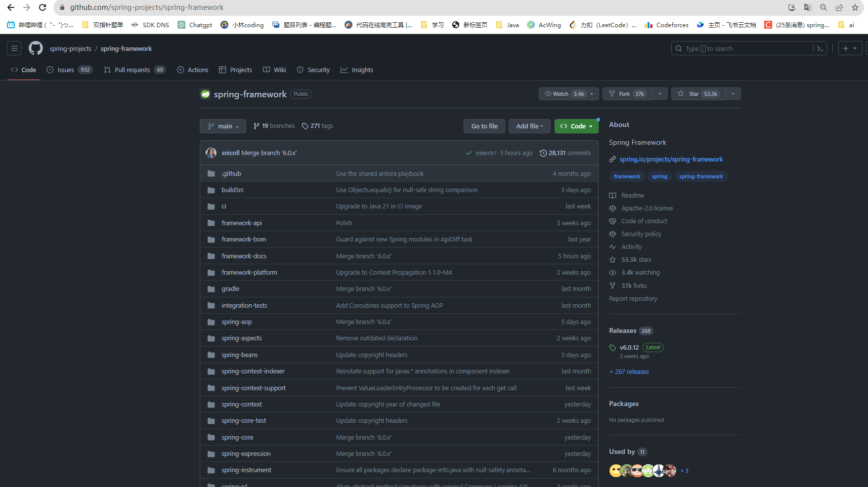Viewport: 868px width, 487px height.
Task: Open spring.io/projects/spring-framework link
Action: [671, 159]
